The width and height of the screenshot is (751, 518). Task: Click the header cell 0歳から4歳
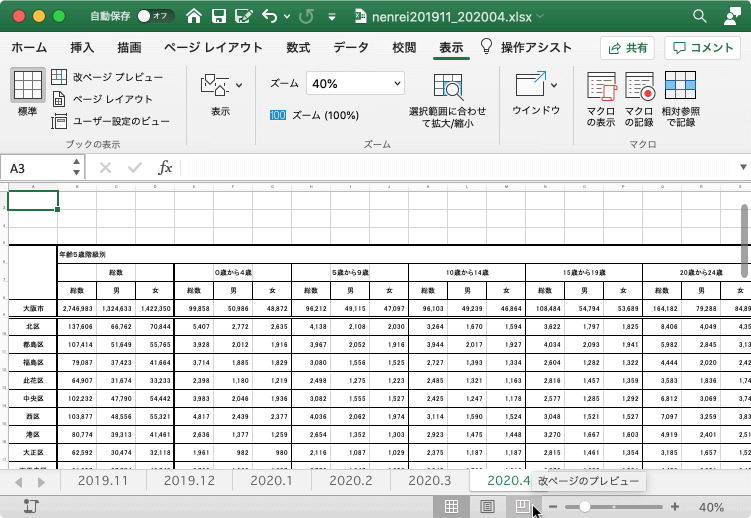233,272
